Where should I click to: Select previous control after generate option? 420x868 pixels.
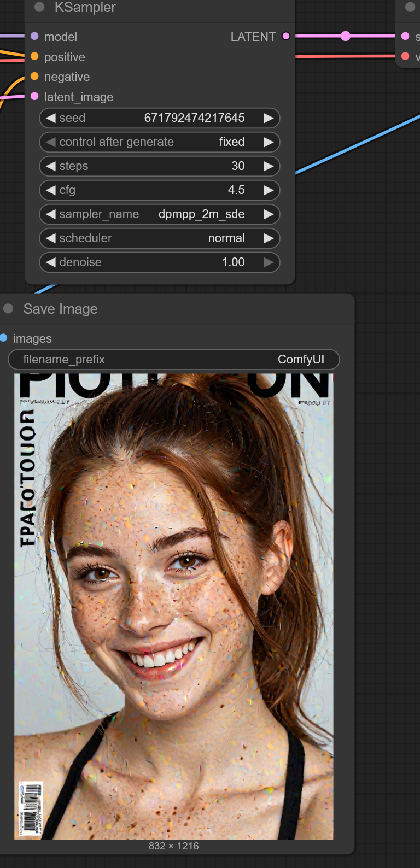tap(51, 142)
